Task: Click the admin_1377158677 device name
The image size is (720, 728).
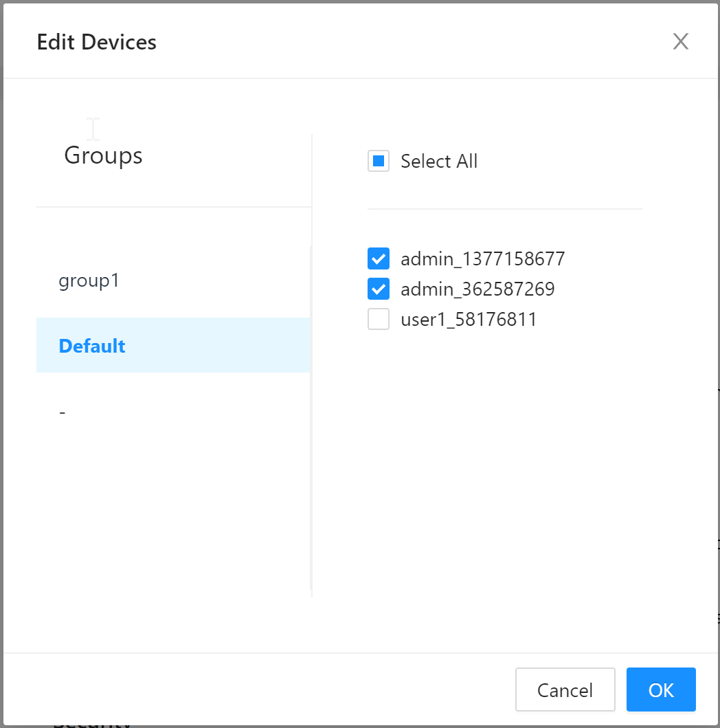Action: (x=482, y=258)
